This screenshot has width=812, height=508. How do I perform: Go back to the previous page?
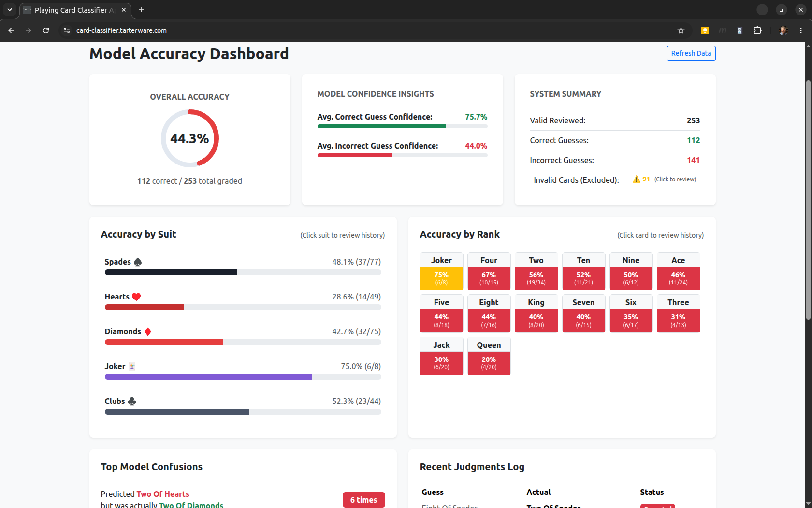(x=11, y=30)
